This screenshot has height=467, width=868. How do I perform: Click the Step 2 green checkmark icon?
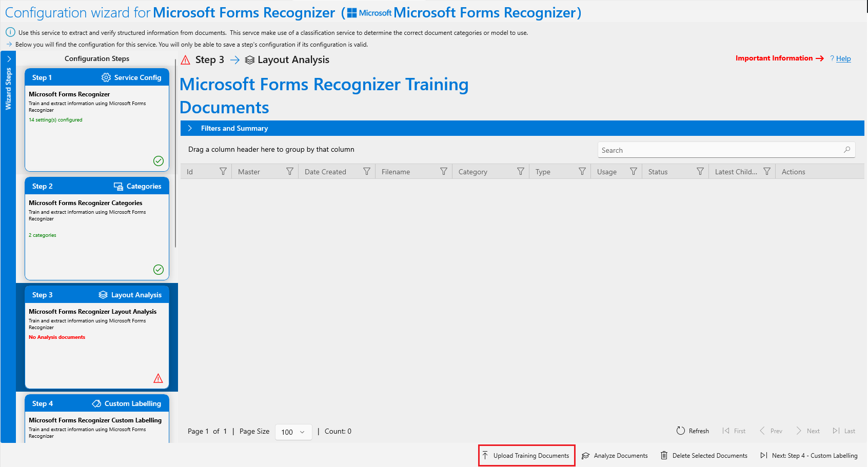coord(159,270)
